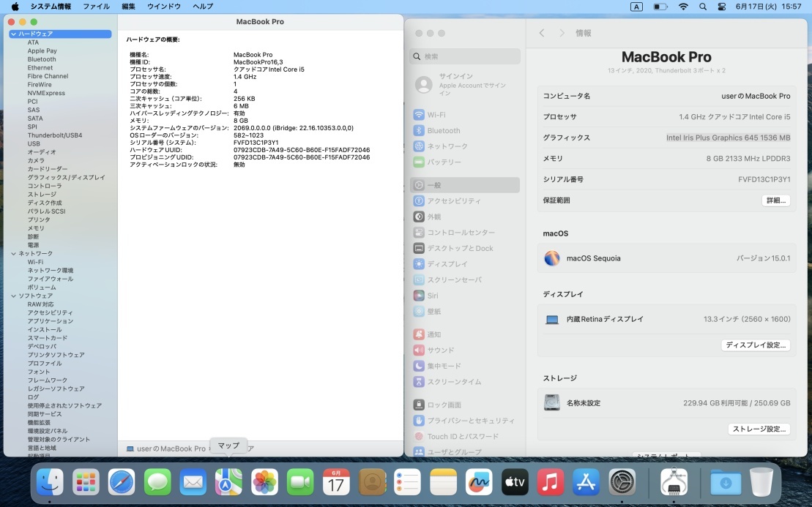Click the Wi-Fi status icon in the menu bar
The height and width of the screenshot is (507, 812).
tap(684, 7)
